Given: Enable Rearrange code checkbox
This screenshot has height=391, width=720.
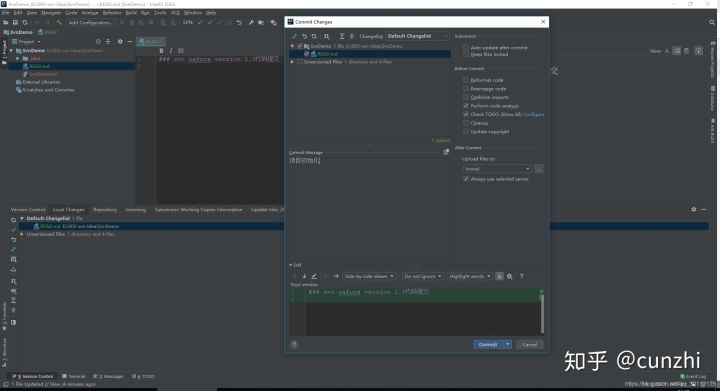Looking at the screenshot, I should coord(466,89).
